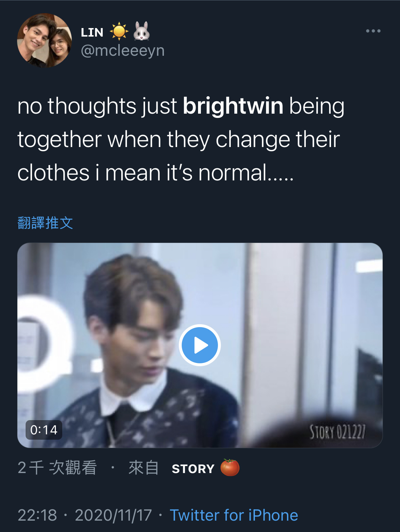Play the embedded video
Viewport: 400px width, 532px height.
click(x=200, y=345)
